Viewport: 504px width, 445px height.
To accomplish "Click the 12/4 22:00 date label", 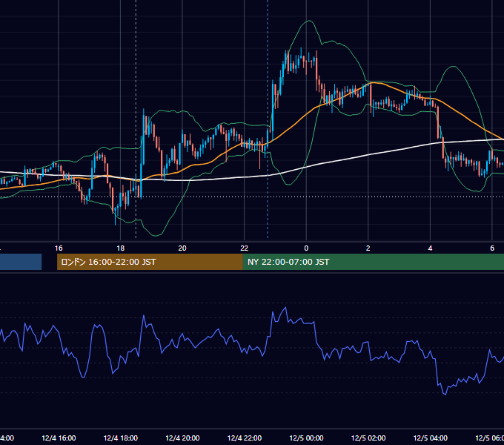I will pos(245,438).
